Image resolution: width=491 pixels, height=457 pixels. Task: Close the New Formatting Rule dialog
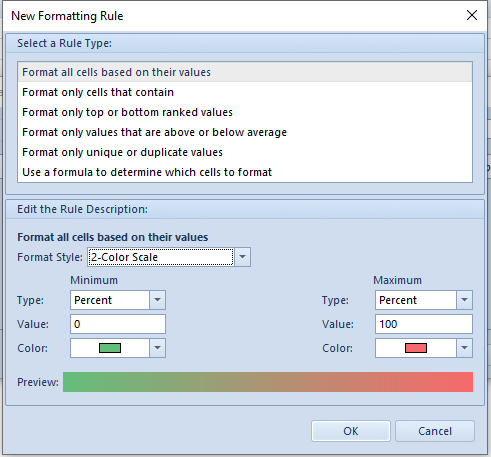tap(472, 15)
